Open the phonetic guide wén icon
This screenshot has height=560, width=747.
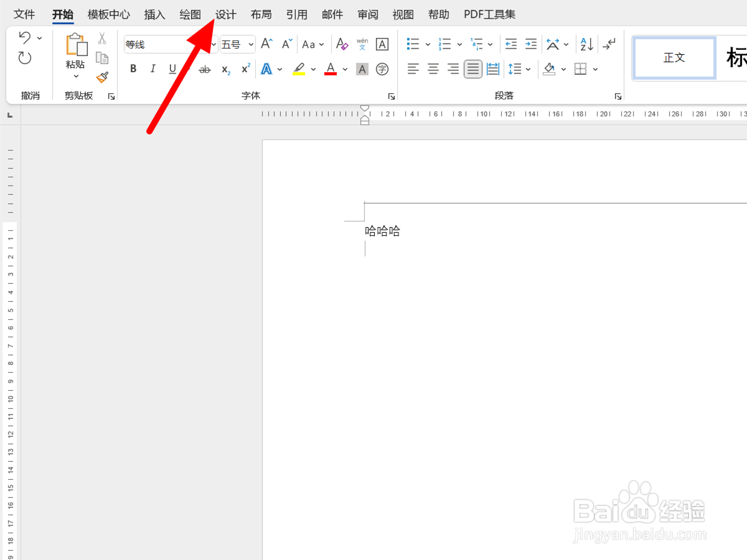362,44
